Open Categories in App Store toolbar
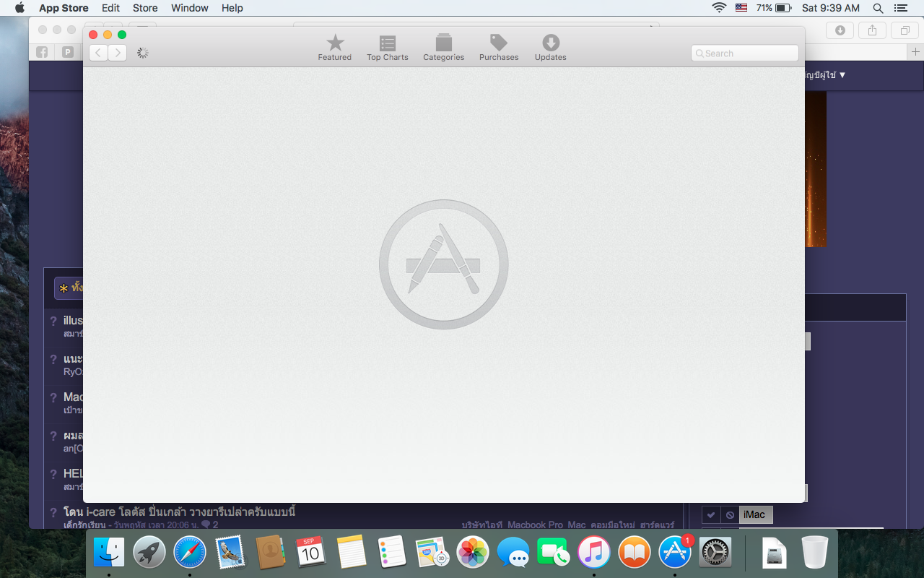Image resolution: width=924 pixels, height=578 pixels. pyautogui.click(x=443, y=48)
